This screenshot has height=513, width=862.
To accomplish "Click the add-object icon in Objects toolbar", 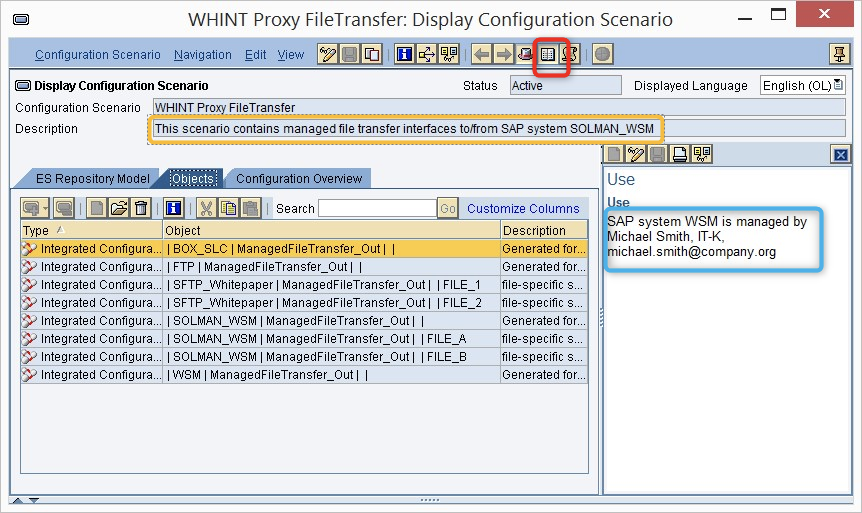I will (31, 208).
